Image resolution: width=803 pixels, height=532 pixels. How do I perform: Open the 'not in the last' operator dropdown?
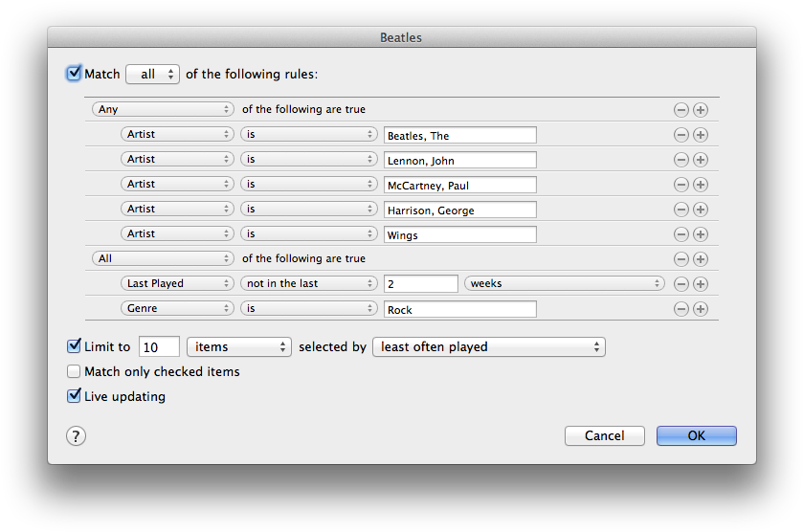[309, 283]
